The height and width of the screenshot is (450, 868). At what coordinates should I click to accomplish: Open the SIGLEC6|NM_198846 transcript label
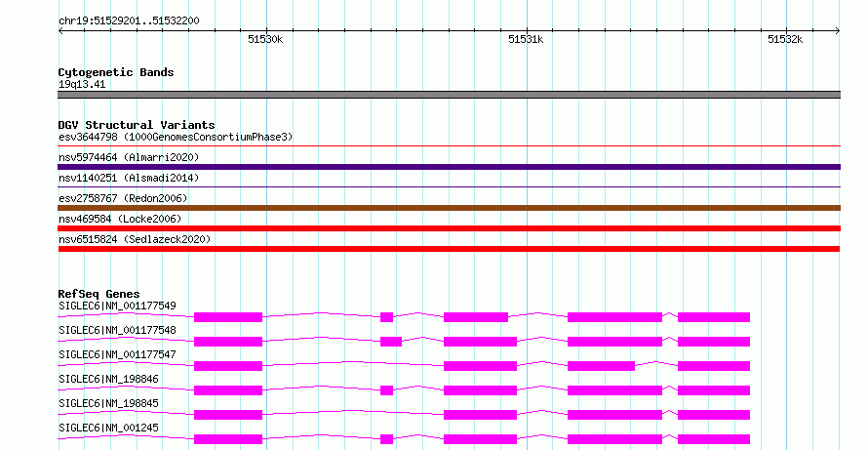[108, 379]
